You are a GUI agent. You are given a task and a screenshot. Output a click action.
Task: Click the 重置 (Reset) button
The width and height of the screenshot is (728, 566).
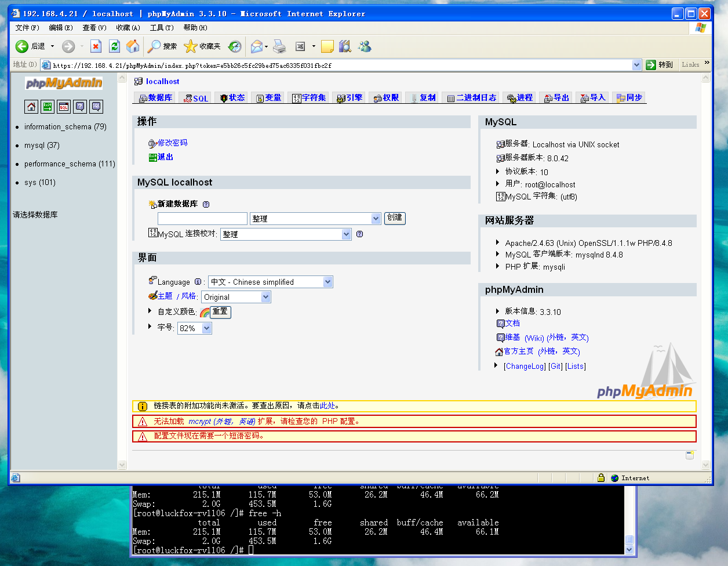click(220, 312)
